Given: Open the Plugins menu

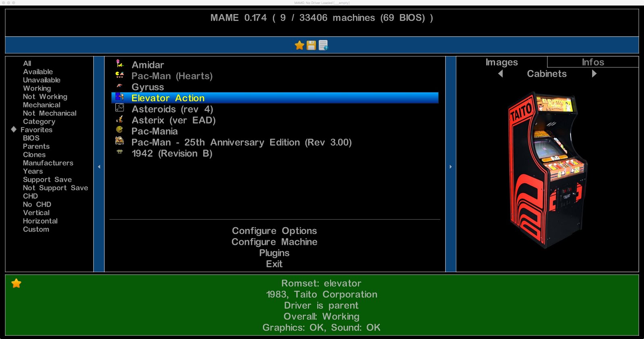Looking at the screenshot, I should (275, 253).
